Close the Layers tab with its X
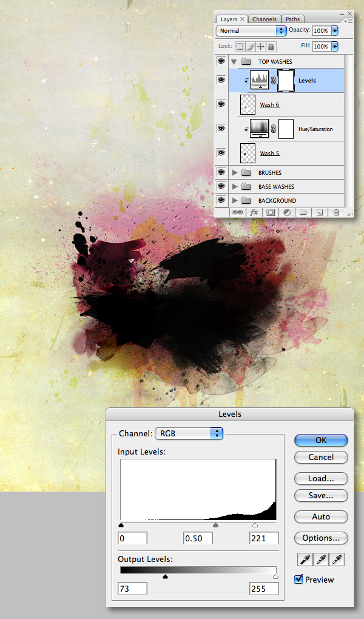 click(x=243, y=19)
